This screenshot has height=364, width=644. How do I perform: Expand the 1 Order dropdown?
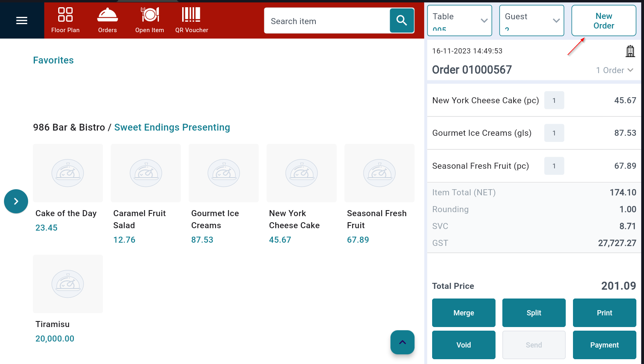[614, 70]
